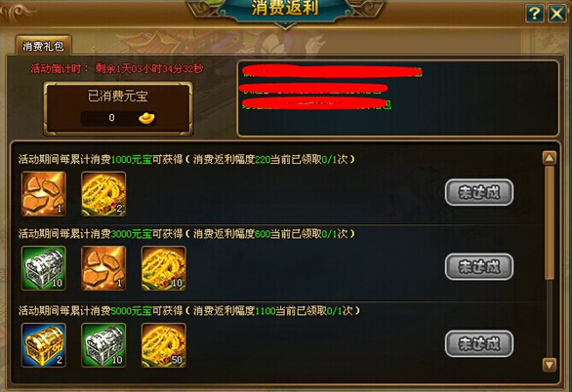
Task: Click the silver chest icon in 3000元宝 row
Action: click(44, 268)
